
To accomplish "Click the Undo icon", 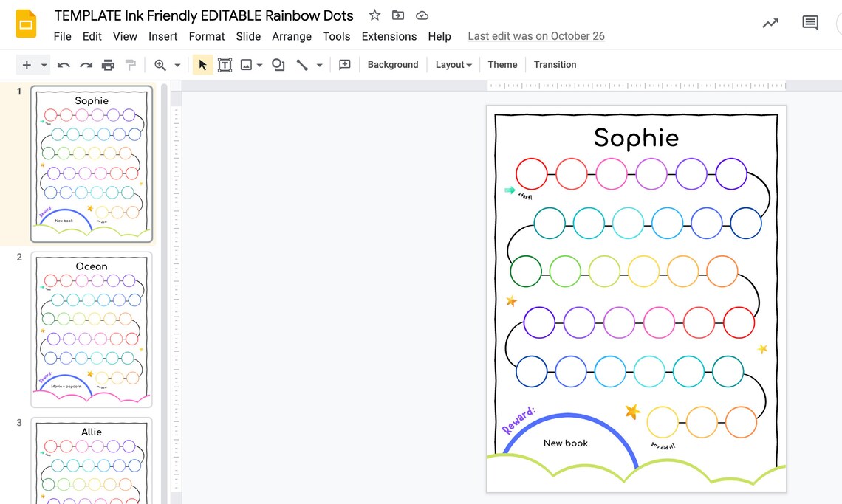I will point(64,65).
